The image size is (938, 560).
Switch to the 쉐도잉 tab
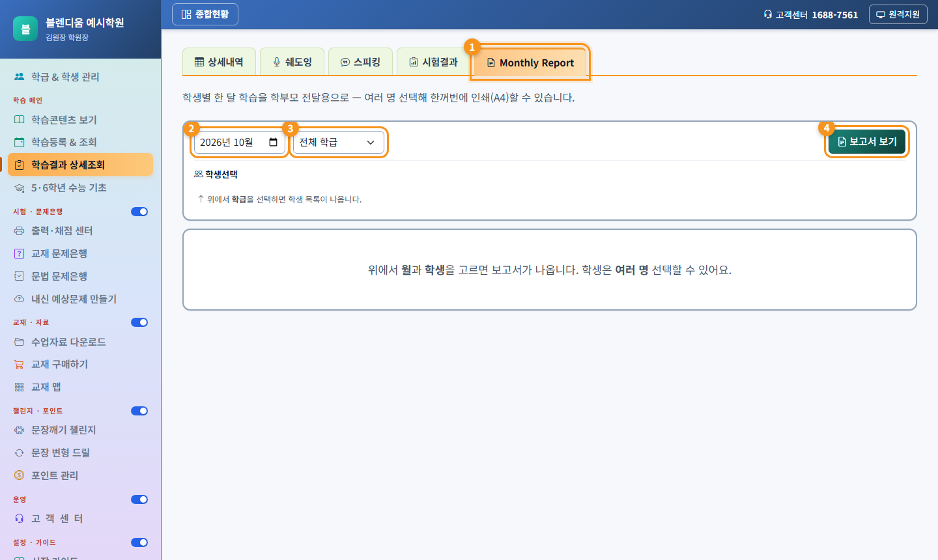[x=292, y=62]
